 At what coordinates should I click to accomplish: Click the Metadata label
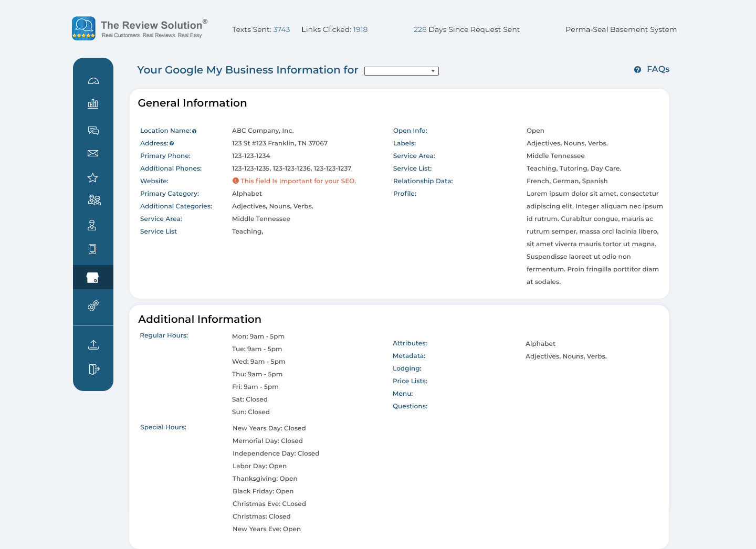point(409,356)
